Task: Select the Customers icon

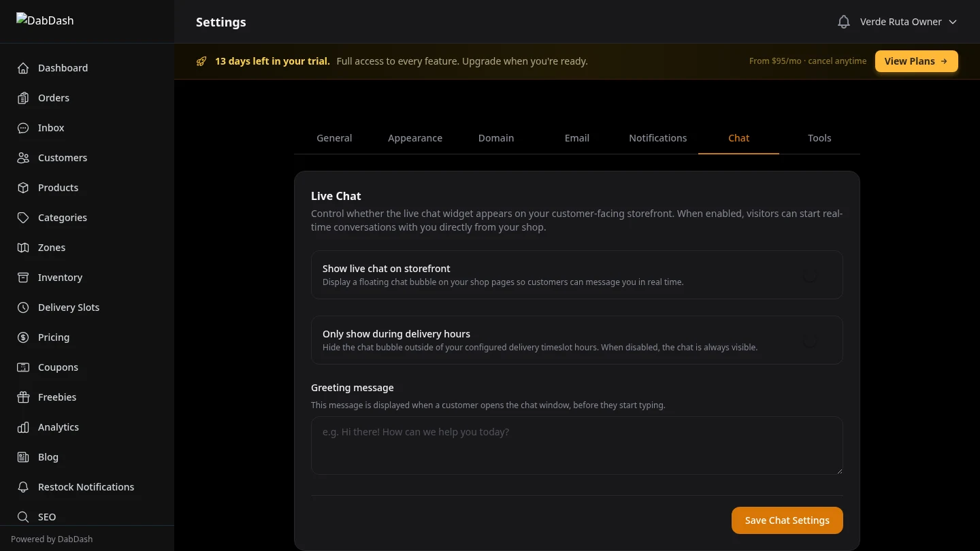Action: pos(23,158)
